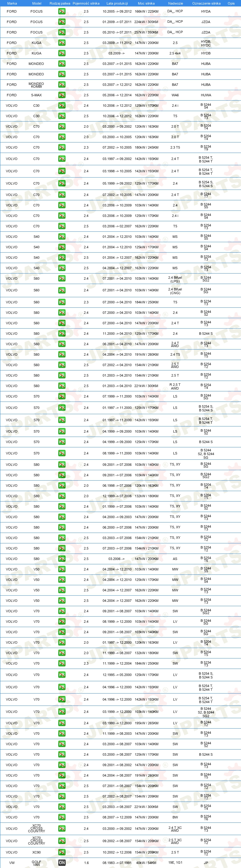
Task: Click the PB fuel icon in the Volvo XC90 row
Action: pyautogui.click(x=62, y=852)
